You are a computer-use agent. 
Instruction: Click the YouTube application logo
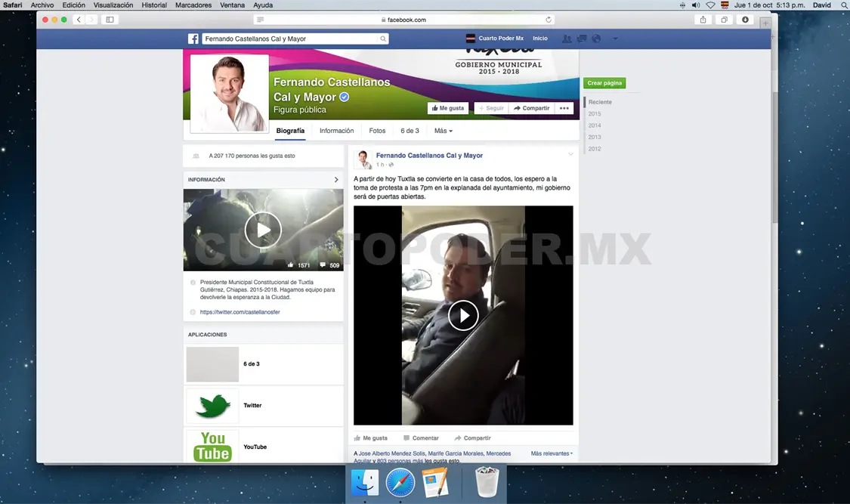tap(212, 447)
